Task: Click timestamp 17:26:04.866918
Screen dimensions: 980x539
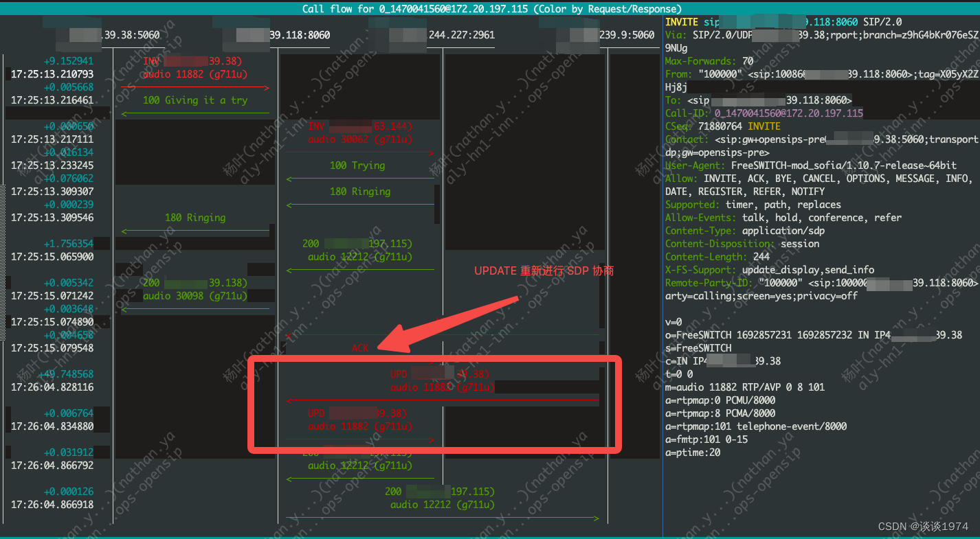Action: click(52, 505)
